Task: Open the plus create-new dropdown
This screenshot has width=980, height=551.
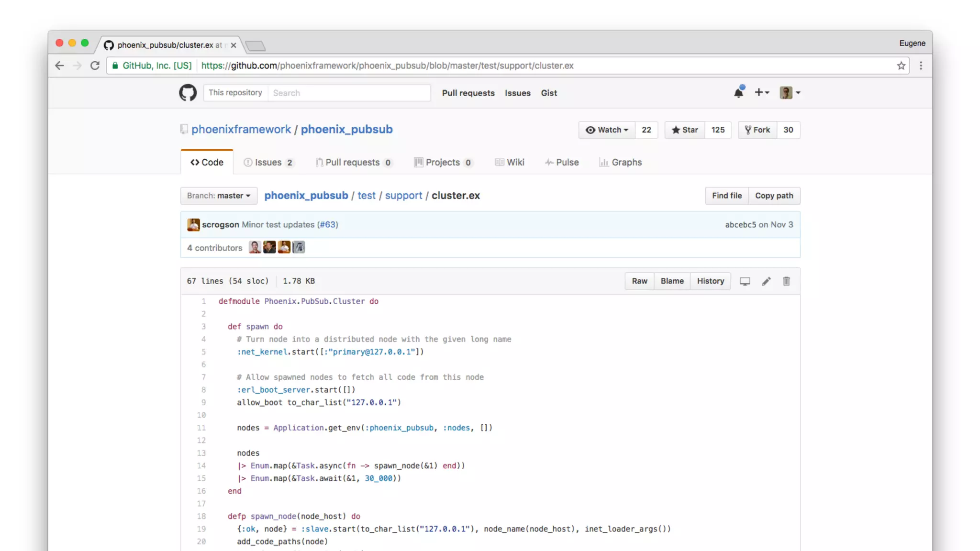Action: (761, 93)
